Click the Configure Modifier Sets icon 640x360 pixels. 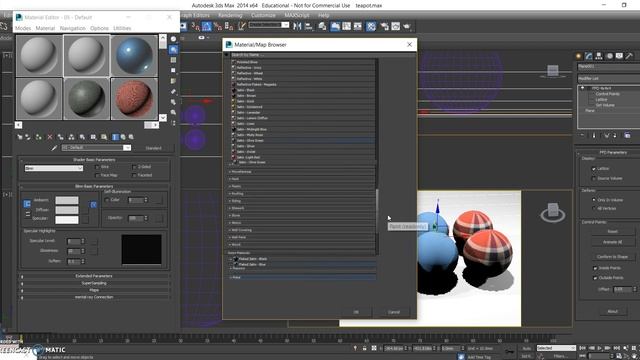tap(627, 135)
